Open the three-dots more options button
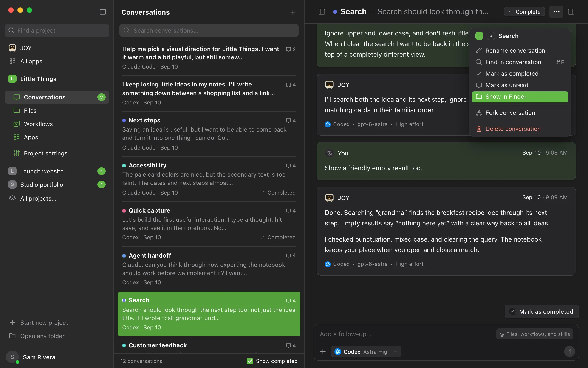 [556, 12]
